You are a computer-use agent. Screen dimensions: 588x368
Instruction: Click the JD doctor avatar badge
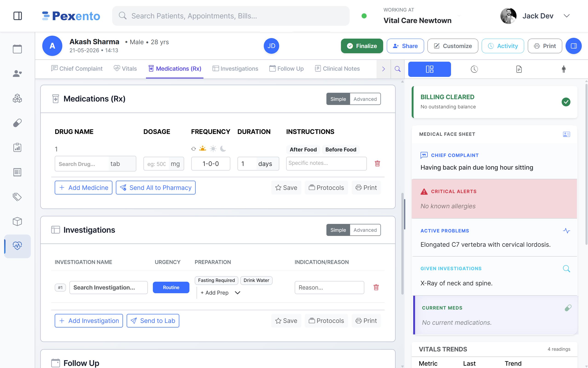(271, 46)
